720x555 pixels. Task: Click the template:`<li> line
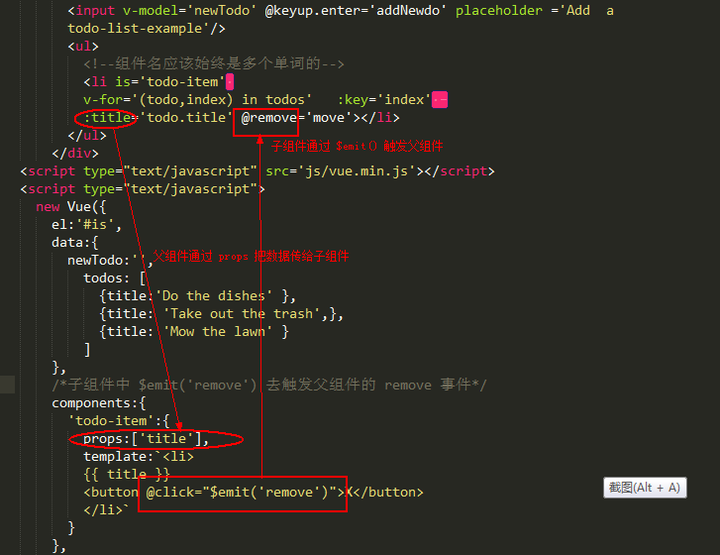139,456
